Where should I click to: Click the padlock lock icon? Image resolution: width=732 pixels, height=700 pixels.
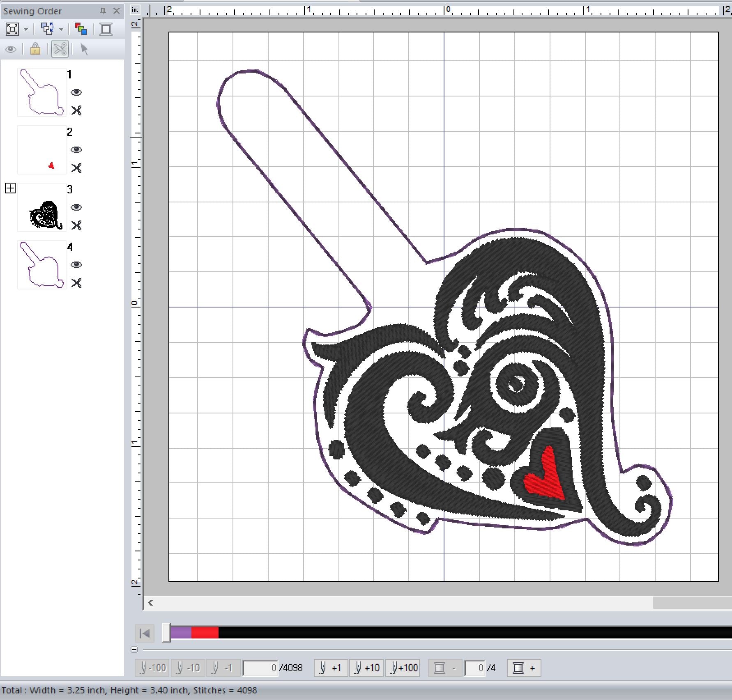point(35,49)
